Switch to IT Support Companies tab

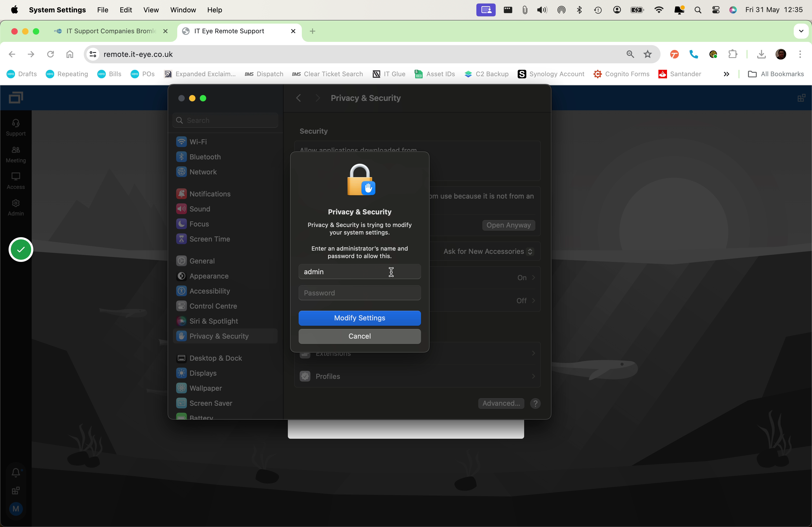pos(111,31)
